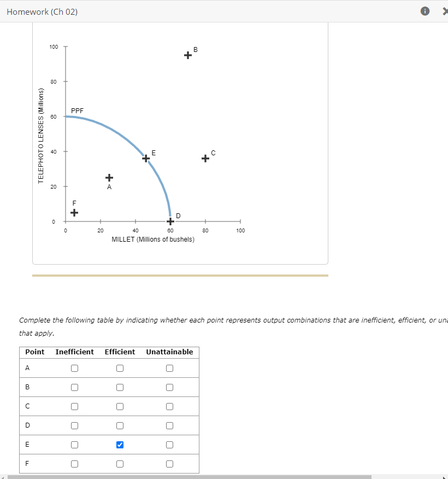Click the TELEPHOTO LENSES axis label
The width and height of the screenshot is (448, 479).
click(x=41, y=134)
